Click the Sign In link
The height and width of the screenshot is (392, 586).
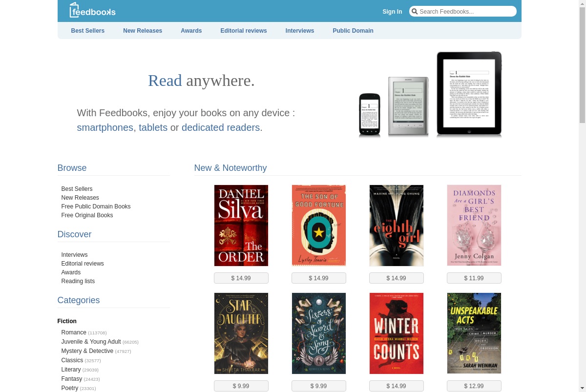click(392, 12)
